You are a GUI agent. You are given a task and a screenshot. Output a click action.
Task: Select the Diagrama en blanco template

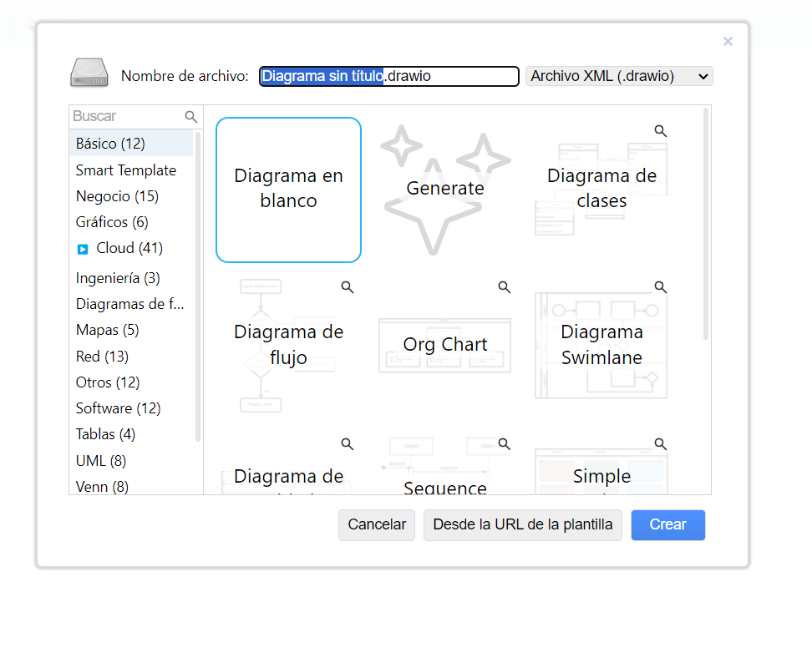288,190
